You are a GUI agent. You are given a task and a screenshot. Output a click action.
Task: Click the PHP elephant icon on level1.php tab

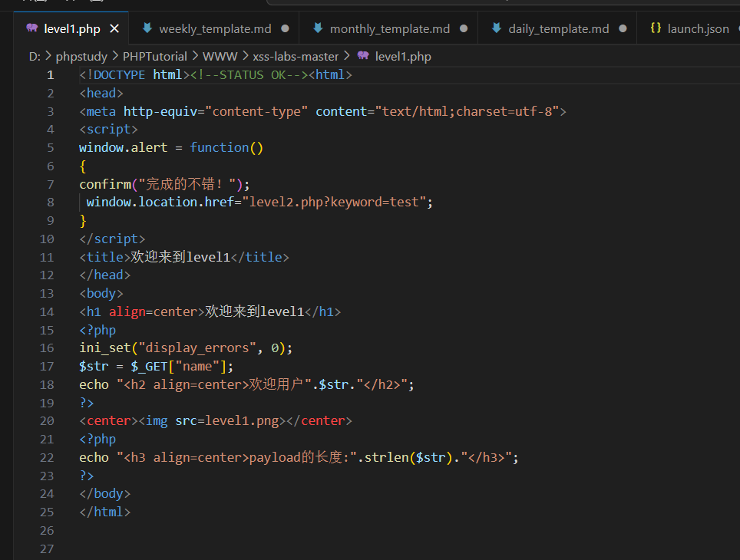click(32, 28)
